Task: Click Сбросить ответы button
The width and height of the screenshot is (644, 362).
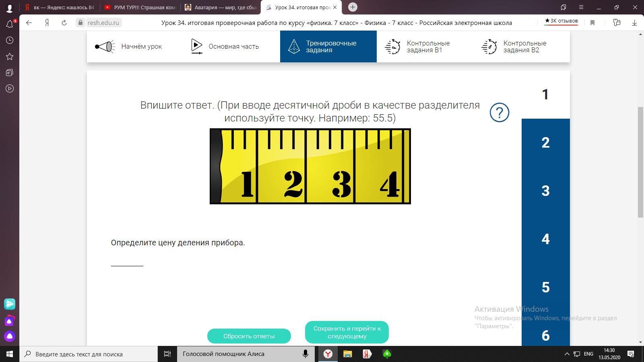Action: point(249,336)
